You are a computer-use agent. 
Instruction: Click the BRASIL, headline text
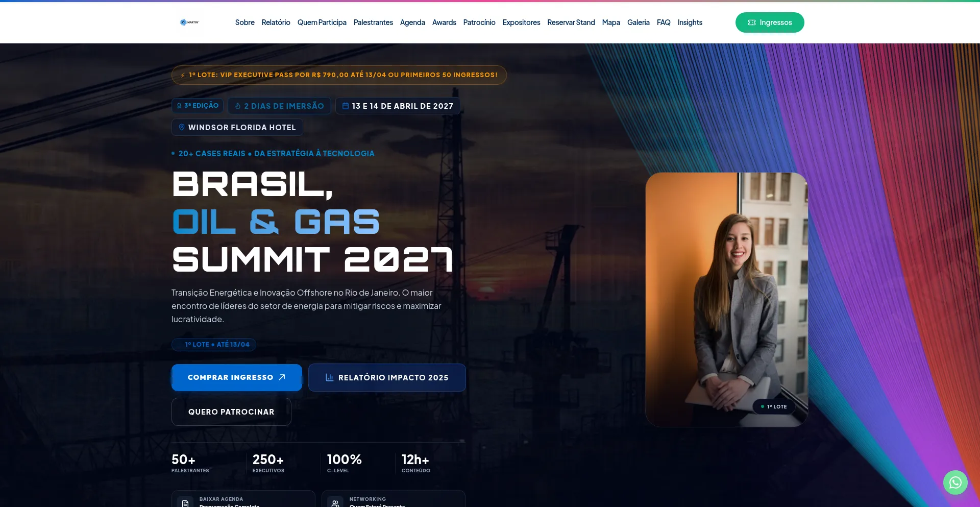253,185
